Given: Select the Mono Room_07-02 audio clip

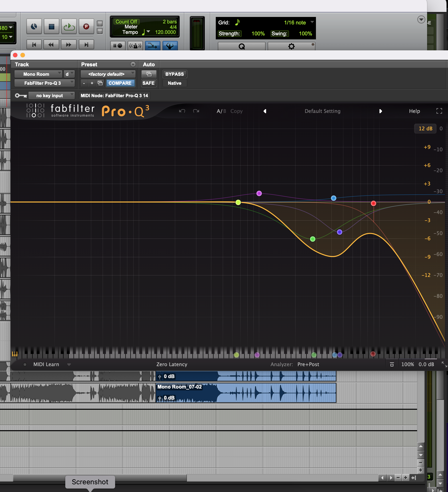Looking at the screenshot, I should click(246, 393).
